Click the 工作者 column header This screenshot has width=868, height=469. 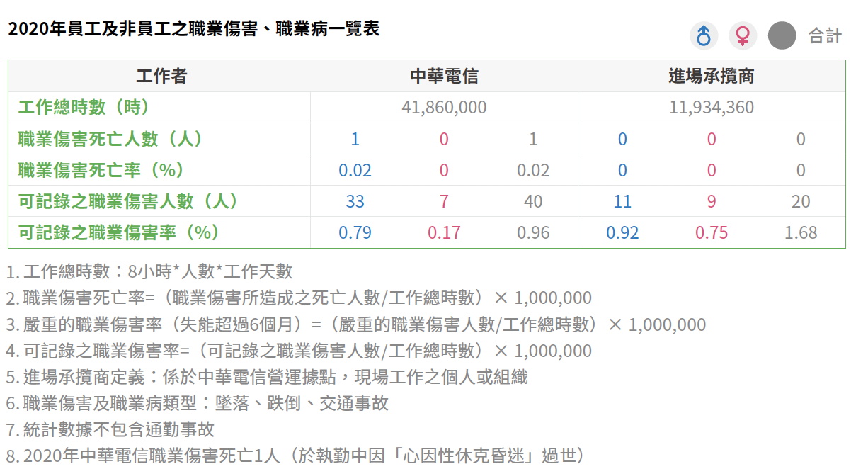point(161,76)
